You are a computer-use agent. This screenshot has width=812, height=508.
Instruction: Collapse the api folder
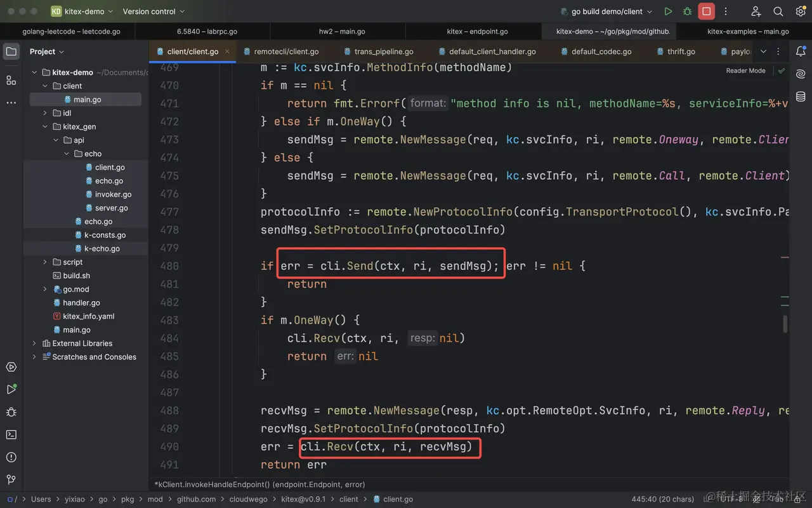tap(56, 140)
